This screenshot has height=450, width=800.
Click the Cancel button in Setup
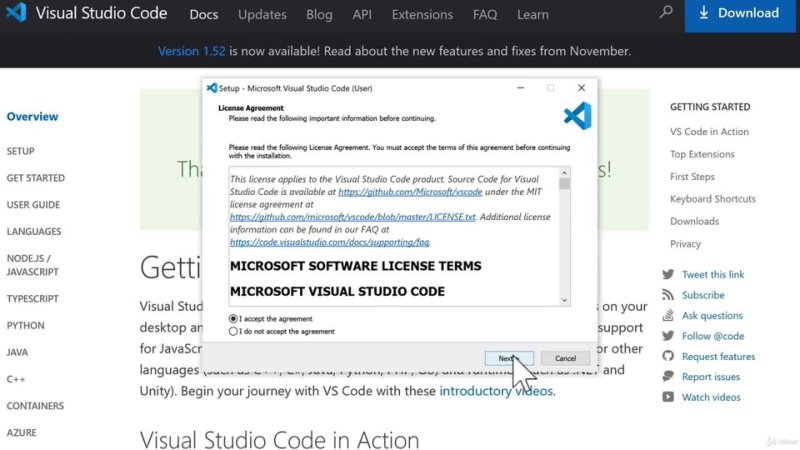tap(565, 358)
